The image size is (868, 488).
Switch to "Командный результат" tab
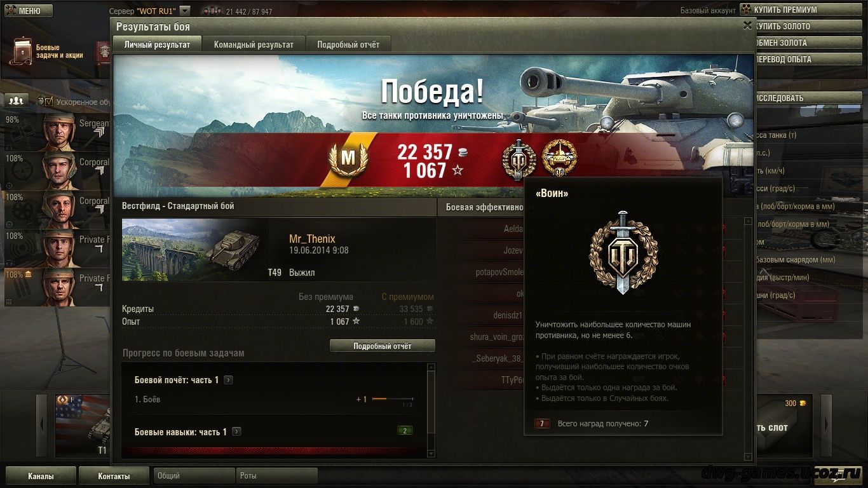[x=254, y=44]
